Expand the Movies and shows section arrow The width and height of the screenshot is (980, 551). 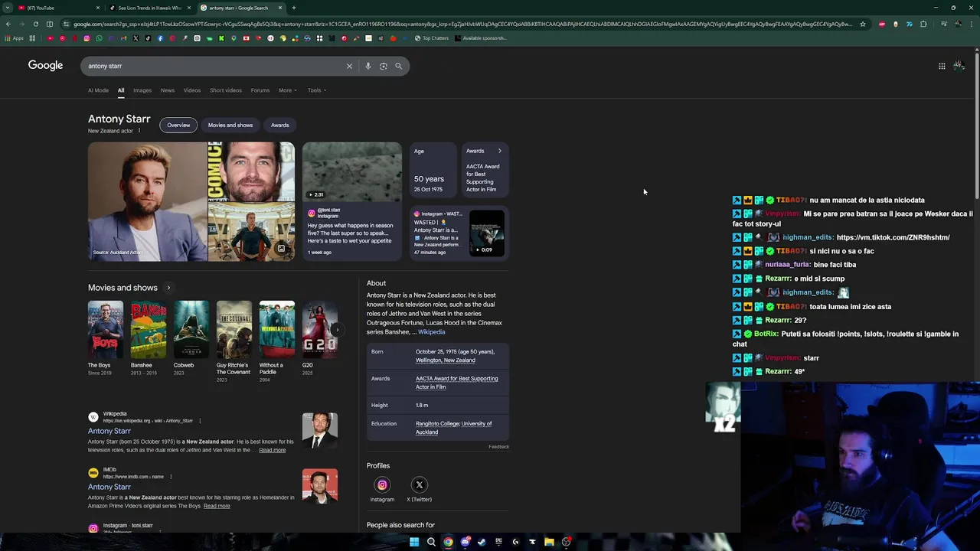click(168, 288)
